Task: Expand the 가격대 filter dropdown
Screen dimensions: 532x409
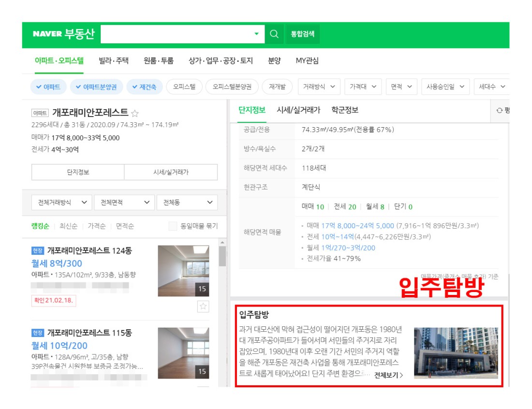Action: [363, 87]
